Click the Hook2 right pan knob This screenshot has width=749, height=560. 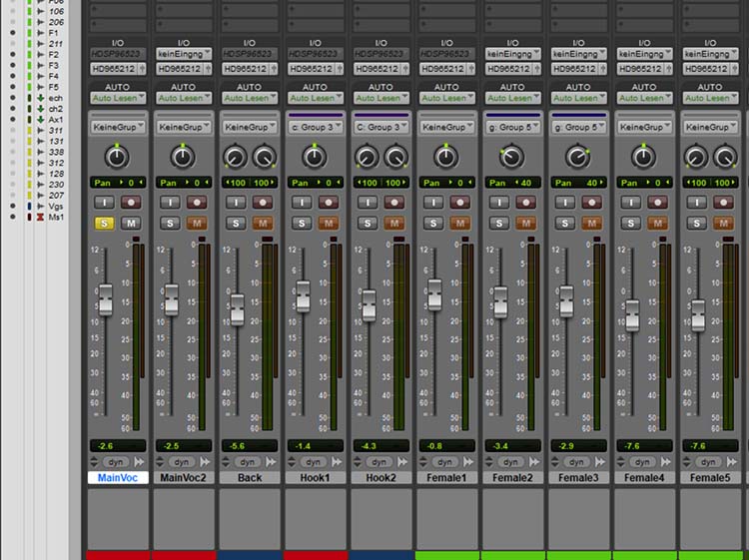(396, 157)
